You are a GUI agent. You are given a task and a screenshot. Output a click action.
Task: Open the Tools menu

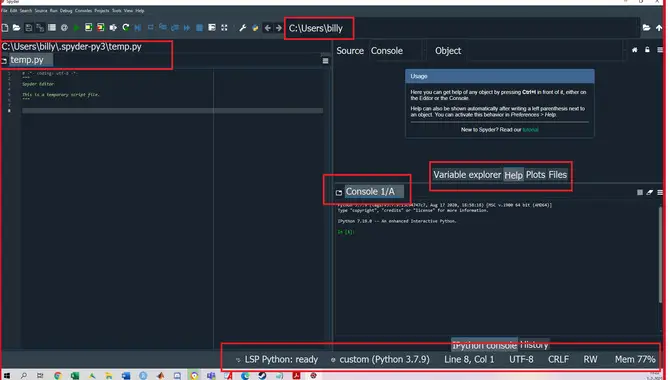[117, 11]
